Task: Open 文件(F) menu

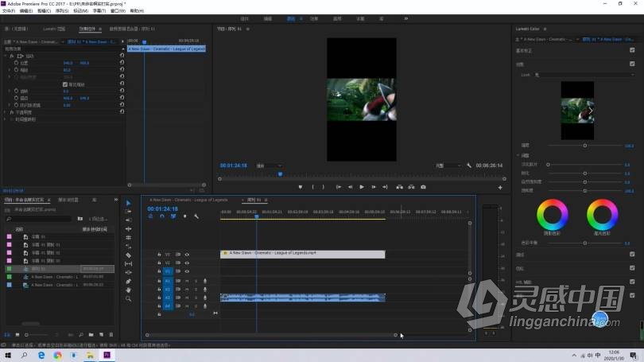Action: pyautogui.click(x=9, y=10)
